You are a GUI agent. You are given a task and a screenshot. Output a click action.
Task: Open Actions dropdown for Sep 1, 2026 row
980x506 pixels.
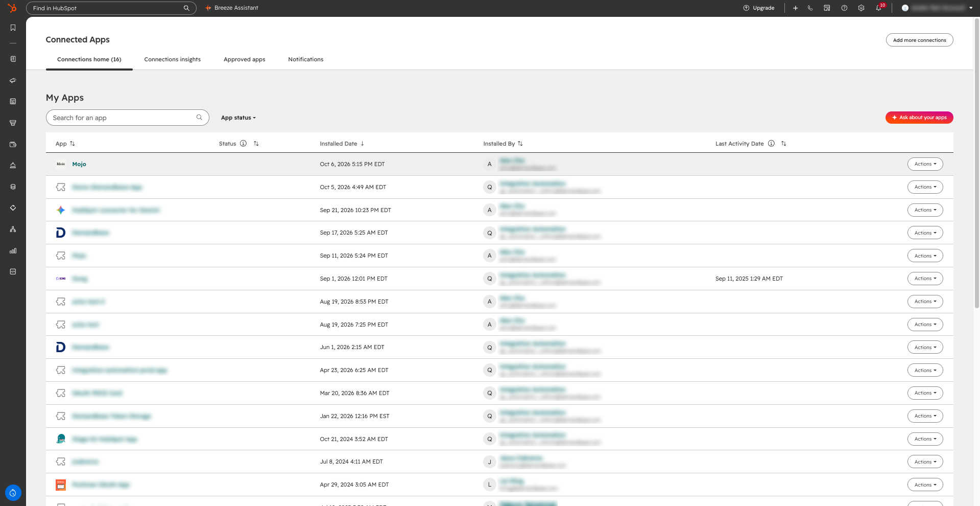[925, 279]
